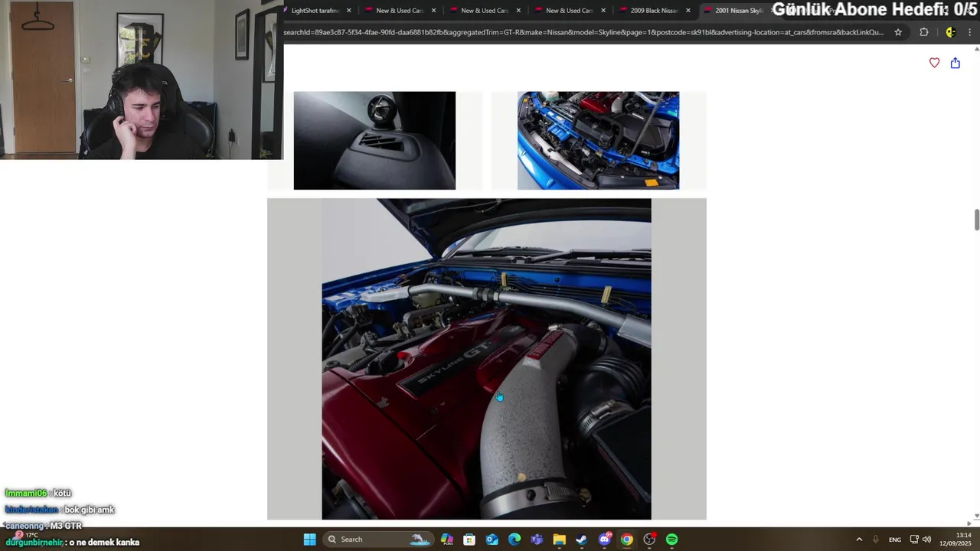This screenshot has height=551, width=980.
Task: Open Spotify from the taskbar
Action: coord(672,540)
